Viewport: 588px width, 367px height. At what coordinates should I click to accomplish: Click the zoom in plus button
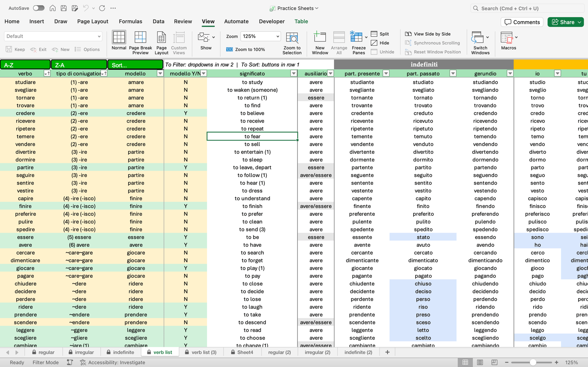click(x=556, y=362)
